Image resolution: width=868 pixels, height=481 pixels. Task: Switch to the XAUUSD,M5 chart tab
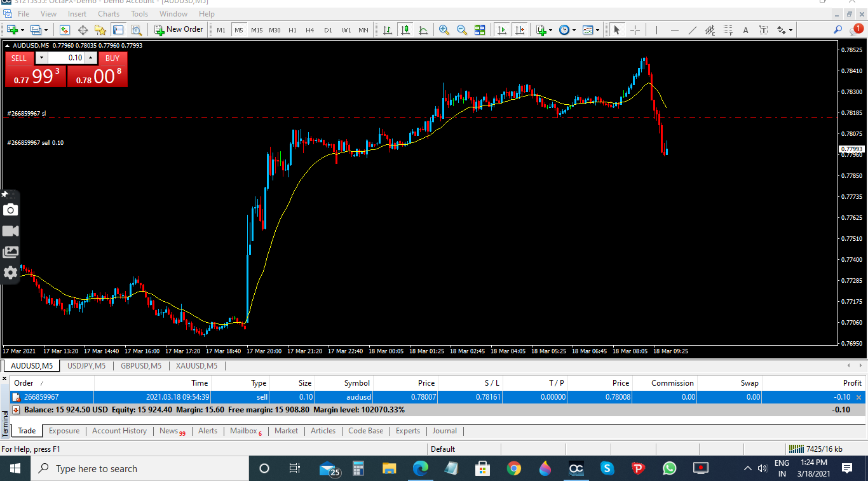click(x=196, y=365)
